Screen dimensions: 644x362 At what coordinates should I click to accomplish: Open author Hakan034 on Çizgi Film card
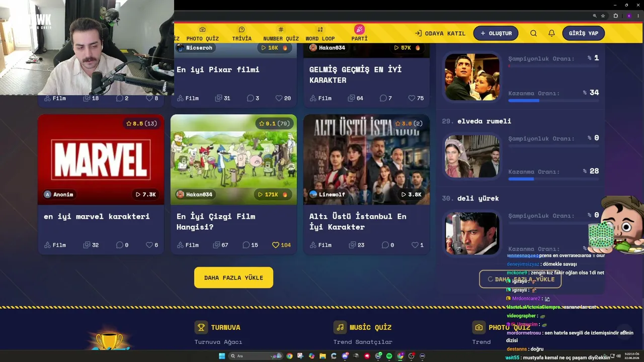(195, 195)
